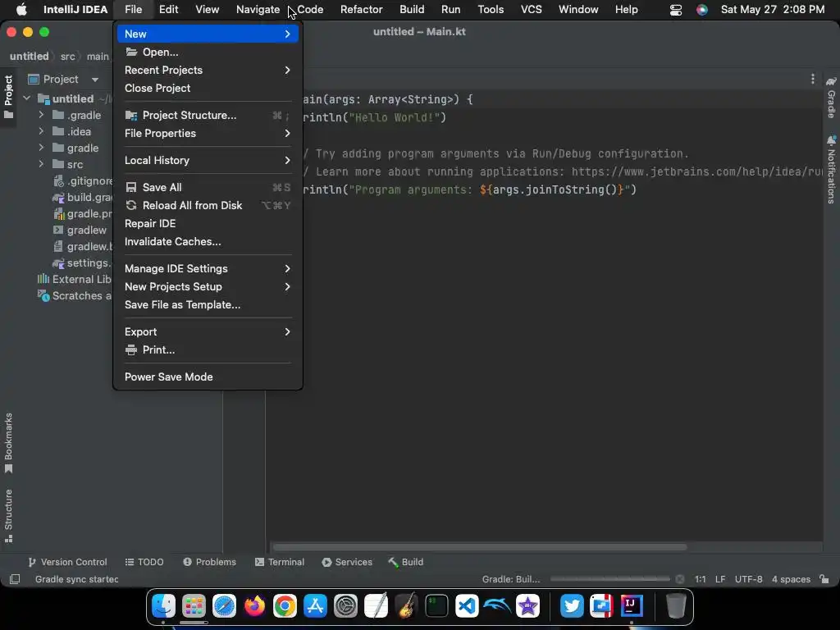Select Print... from File menu
Viewport: 840px width, 630px height.
[x=208, y=349]
